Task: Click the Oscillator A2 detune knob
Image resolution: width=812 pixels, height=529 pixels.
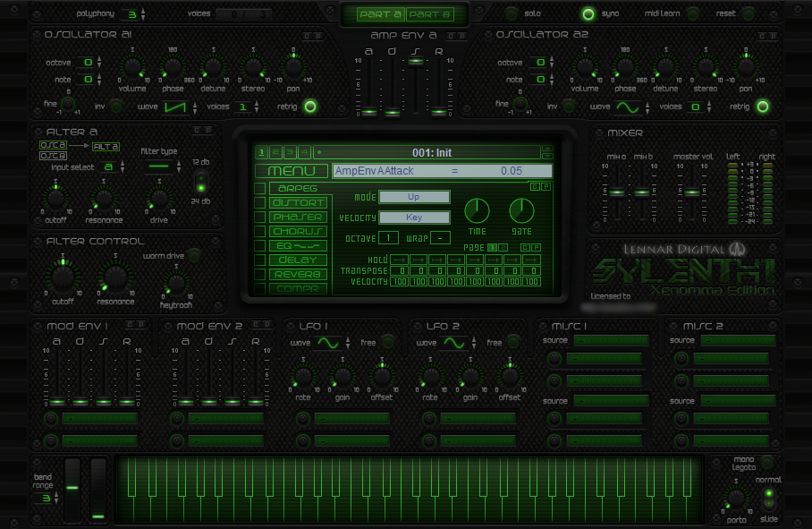Action: (665, 67)
